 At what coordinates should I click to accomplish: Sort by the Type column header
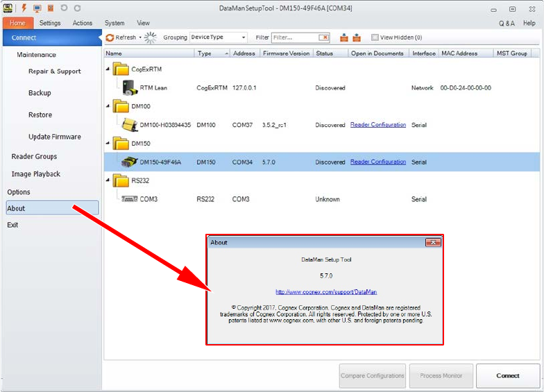pos(212,53)
